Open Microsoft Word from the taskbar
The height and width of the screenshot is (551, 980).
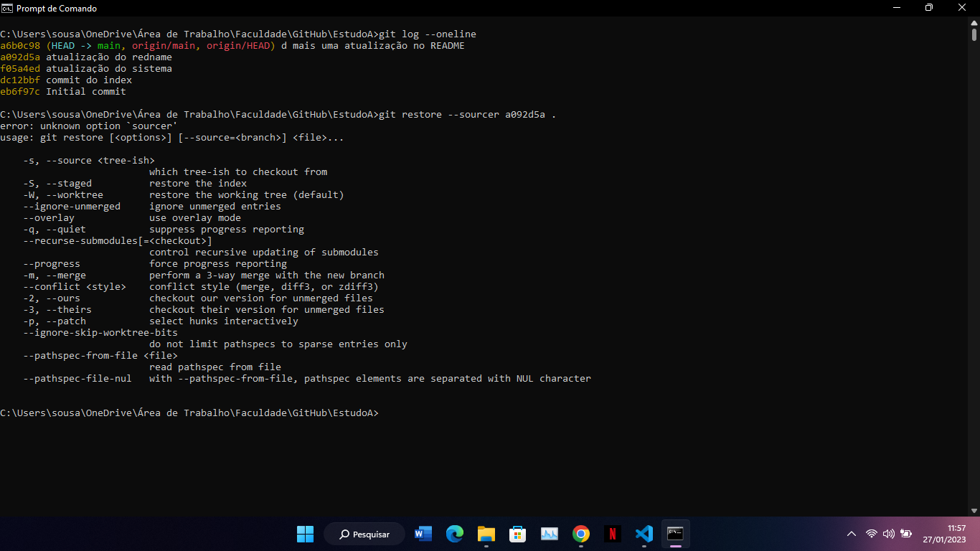point(423,534)
